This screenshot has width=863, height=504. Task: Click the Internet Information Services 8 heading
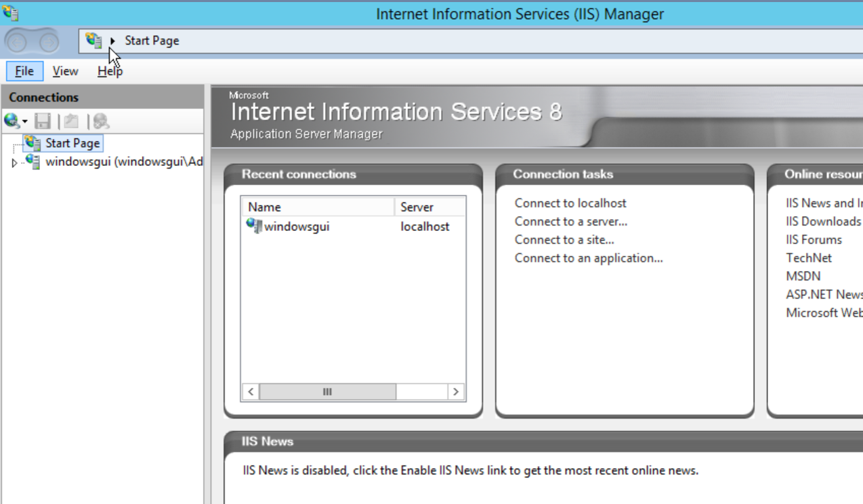click(x=396, y=111)
